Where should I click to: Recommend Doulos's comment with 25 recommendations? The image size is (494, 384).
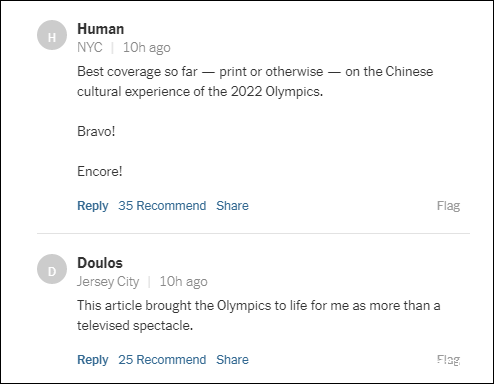(x=162, y=360)
